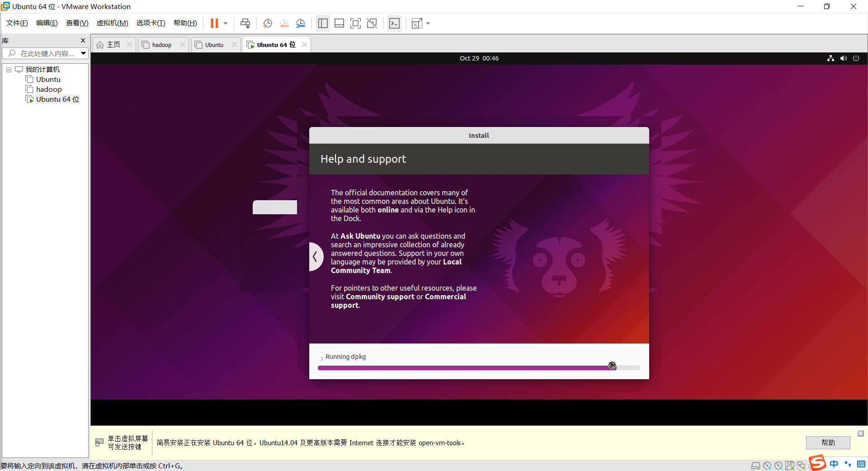Open the 选项卡(T) menu
This screenshot has width=868, height=471.
pyautogui.click(x=151, y=23)
